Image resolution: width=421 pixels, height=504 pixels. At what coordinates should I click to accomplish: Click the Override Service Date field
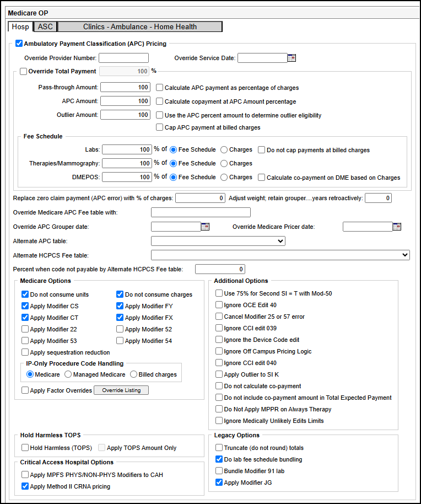(262, 58)
